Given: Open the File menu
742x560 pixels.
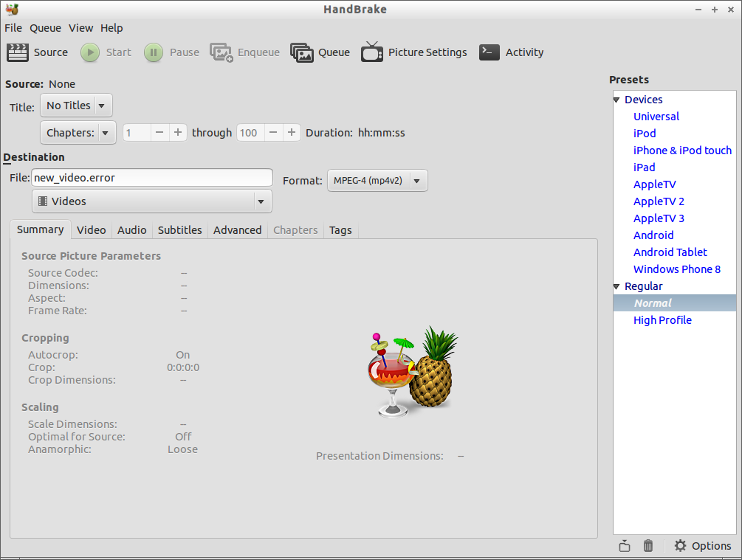Looking at the screenshot, I should click(13, 28).
